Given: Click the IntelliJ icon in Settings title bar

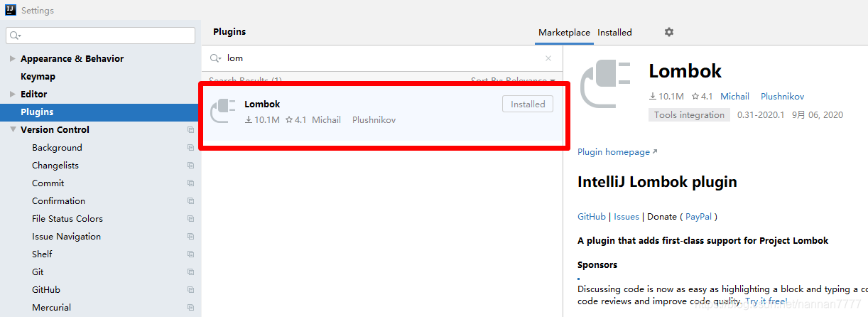Looking at the screenshot, I should (11, 11).
